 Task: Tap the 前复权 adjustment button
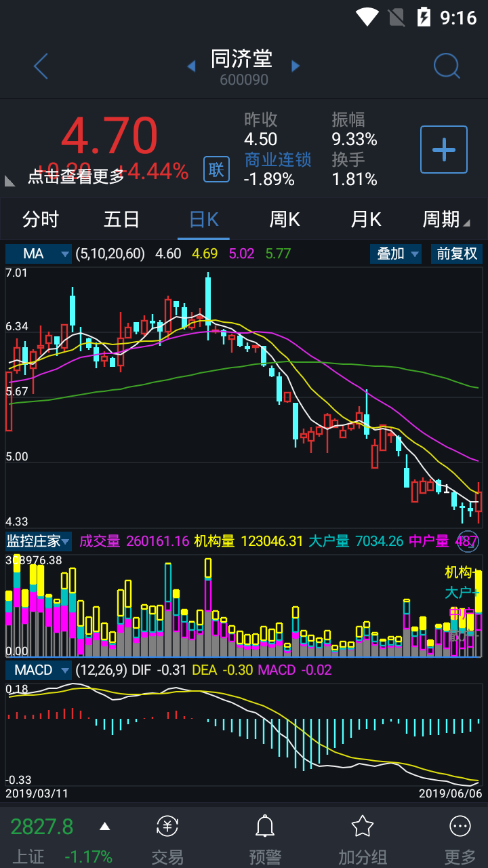[x=457, y=254]
